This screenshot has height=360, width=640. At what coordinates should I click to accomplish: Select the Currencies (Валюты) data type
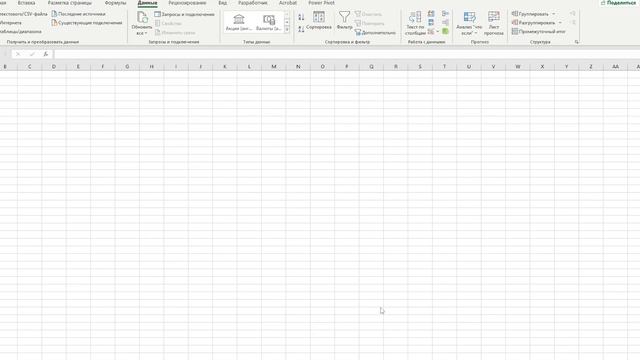click(269, 22)
